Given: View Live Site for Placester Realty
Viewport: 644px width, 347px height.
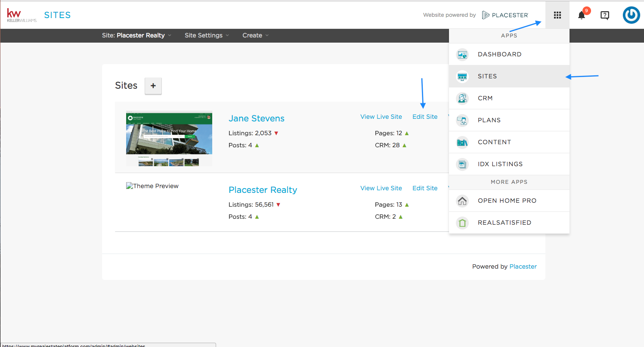Looking at the screenshot, I should (x=381, y=188).
